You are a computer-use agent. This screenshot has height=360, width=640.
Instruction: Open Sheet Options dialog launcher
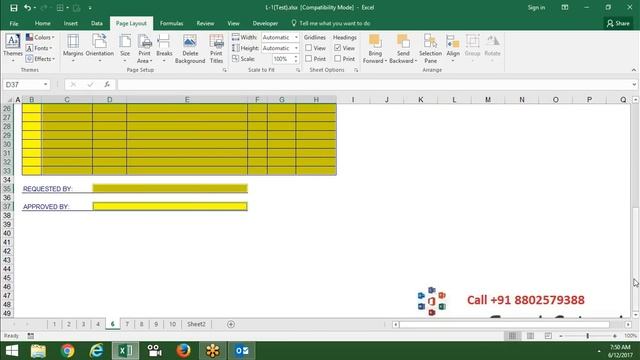pyautogui.click(x=356, y=70)
